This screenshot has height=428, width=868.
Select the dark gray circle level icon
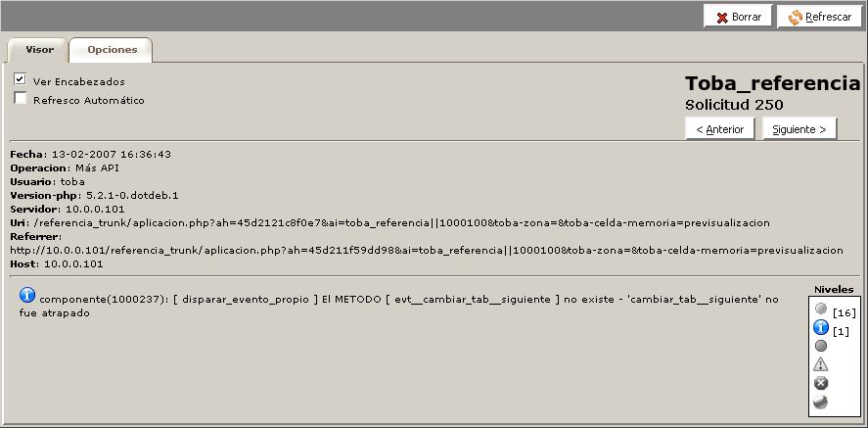point(821,346)
